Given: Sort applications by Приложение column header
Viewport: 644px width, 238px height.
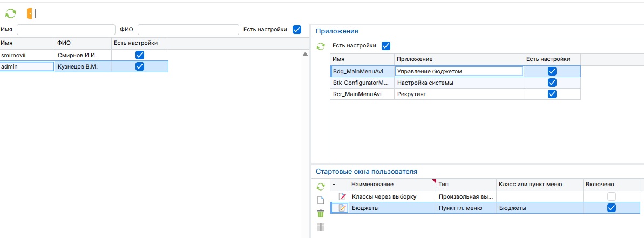Looking at the screenshot, I should coord(459,59).
